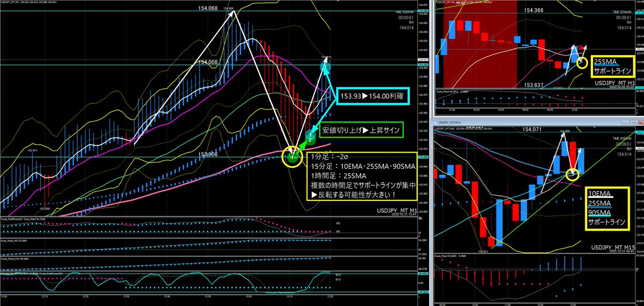The height and width of the screenshot is (306, 644).
Task: Click the USDJPY_MT,M15 window title text
Action: 449,122
